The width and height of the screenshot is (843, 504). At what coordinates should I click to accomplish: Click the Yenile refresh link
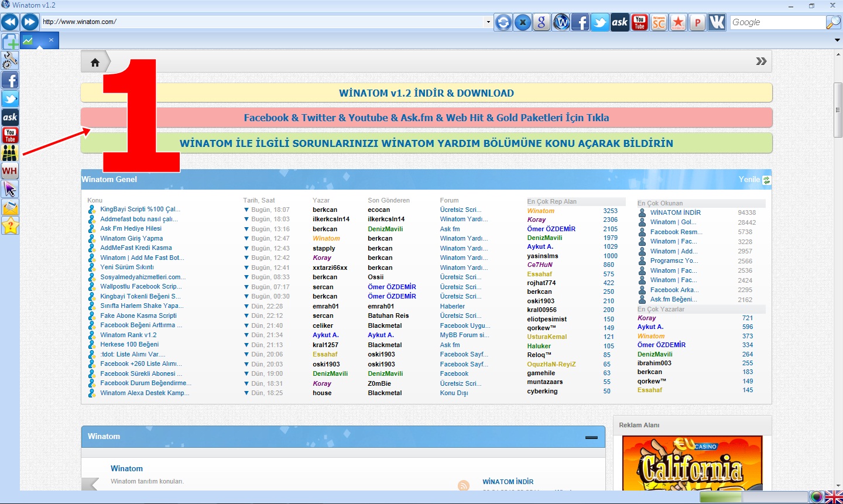[x=749, y=180]
